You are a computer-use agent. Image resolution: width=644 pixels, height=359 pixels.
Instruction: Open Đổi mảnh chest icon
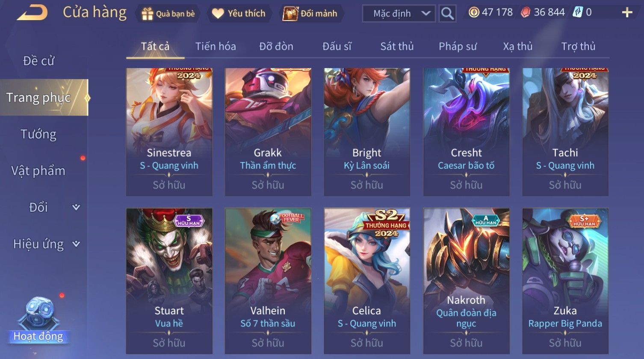point(290,14)
